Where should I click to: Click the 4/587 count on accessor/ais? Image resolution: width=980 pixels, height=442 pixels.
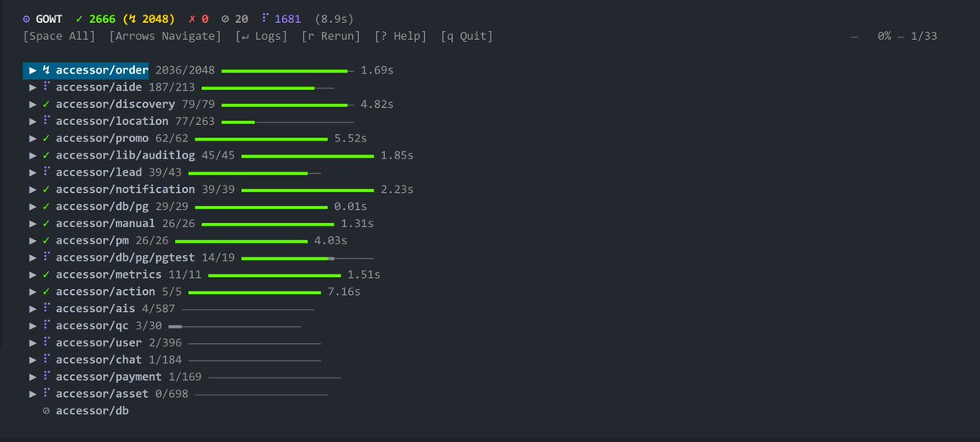pyautogui.click(x=159, y=309)
